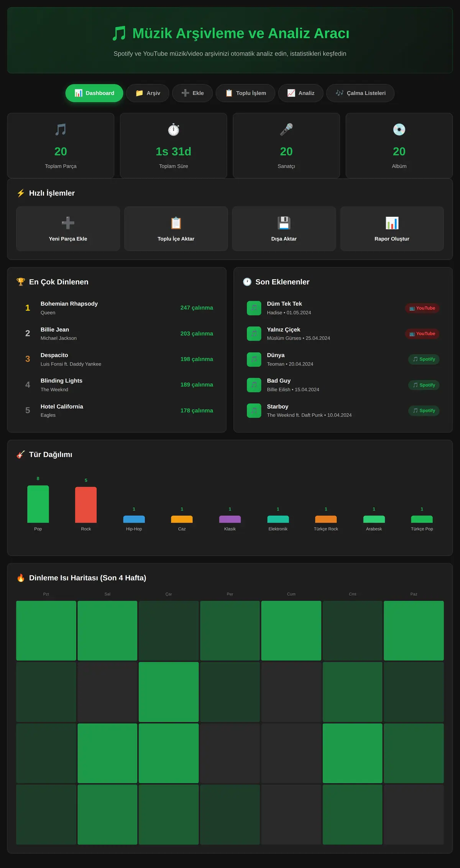Click the trophy icon next to En Çok Dinlenen
Viewport: 460px width, 868px height.
click(21, 282)
